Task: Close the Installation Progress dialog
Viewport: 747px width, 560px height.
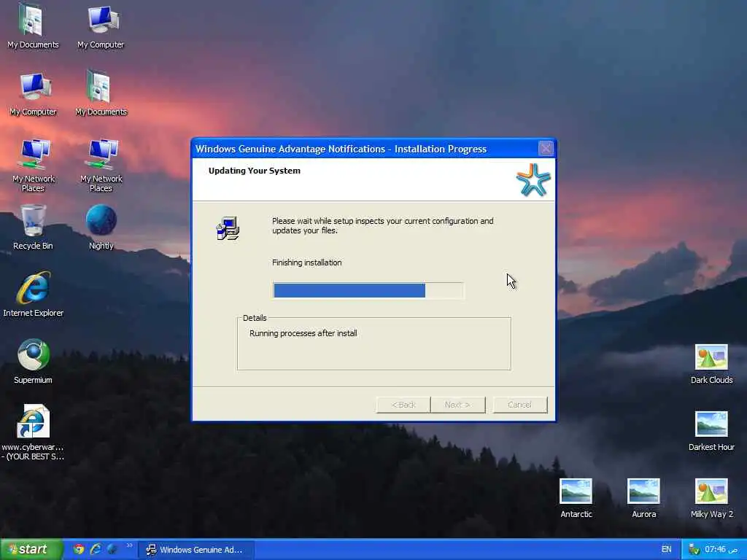Action: 546,149
